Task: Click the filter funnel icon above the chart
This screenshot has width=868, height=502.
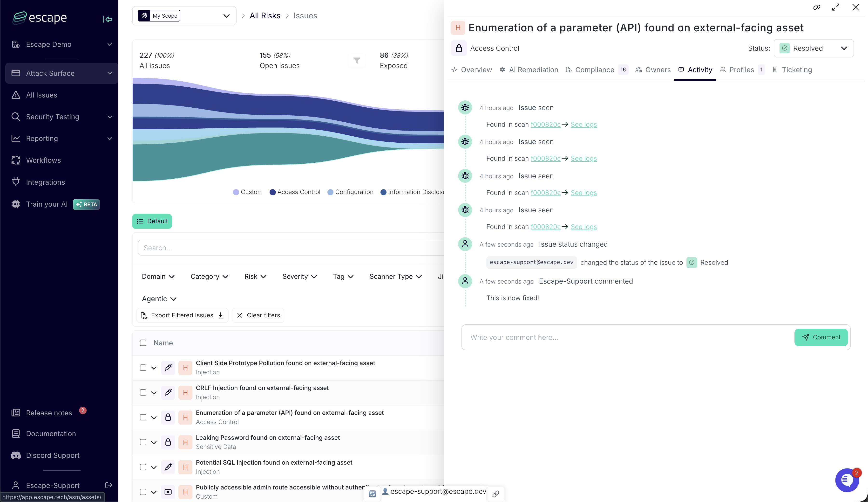Action: coord(357,60)
